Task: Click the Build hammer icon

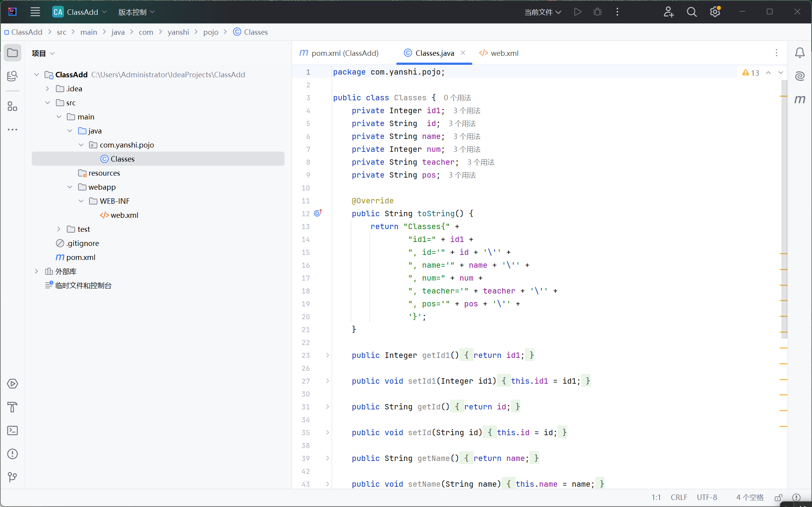Action: tap(12, 407)
